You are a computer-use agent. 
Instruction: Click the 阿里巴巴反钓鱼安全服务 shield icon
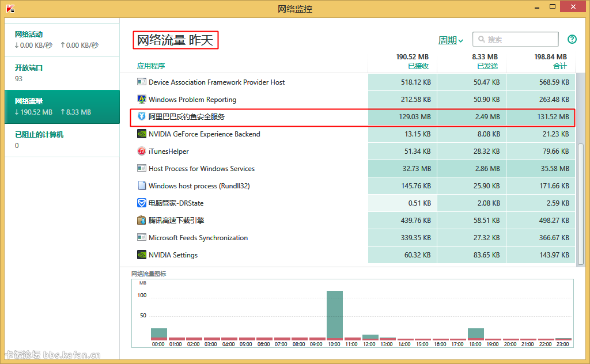coord(142,116)
